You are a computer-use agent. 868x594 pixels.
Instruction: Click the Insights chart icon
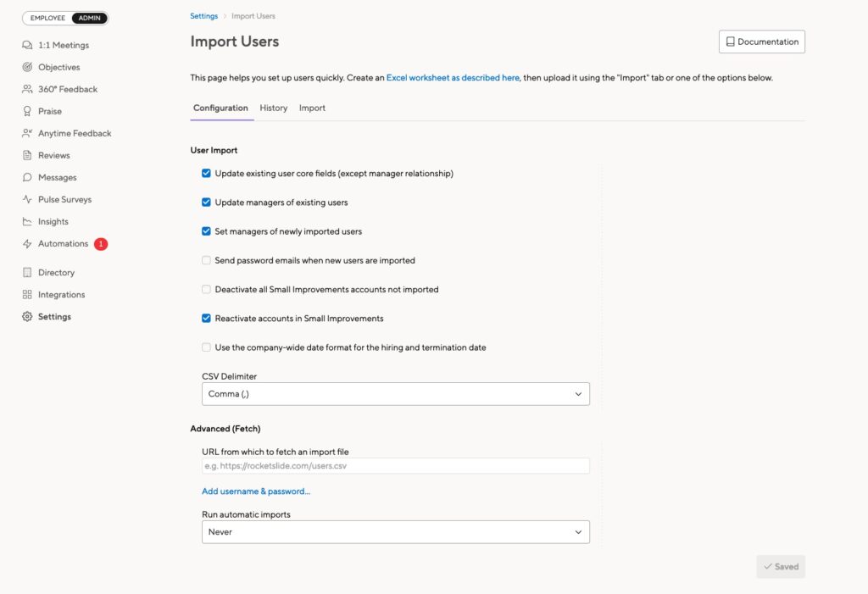click(x=27, y=221)
